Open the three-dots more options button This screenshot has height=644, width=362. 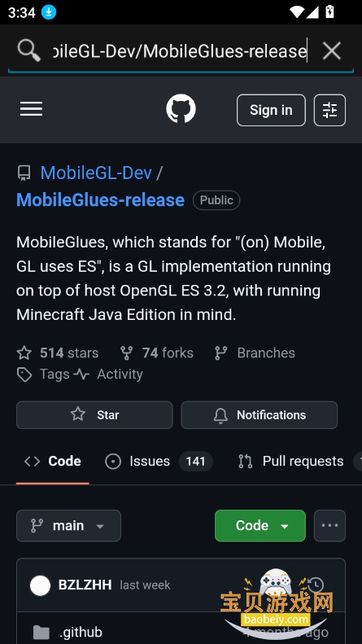click(x=329, y=526)
